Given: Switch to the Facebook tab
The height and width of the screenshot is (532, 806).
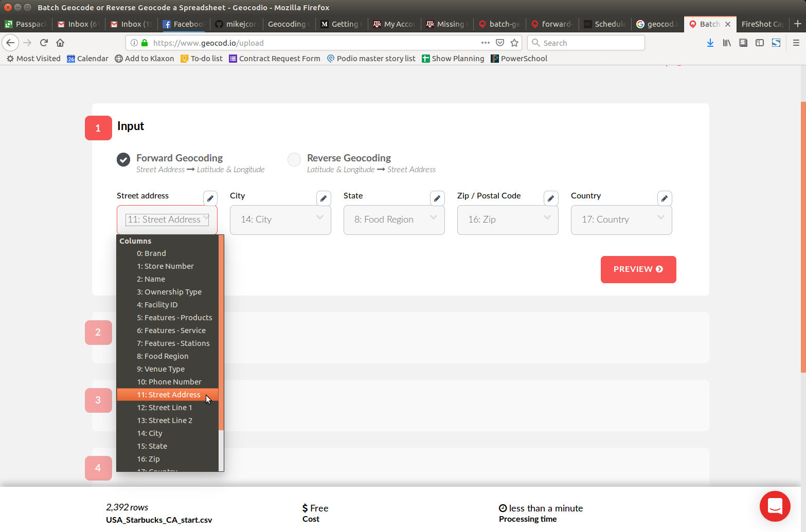Looking at the screenshot, I should [184, 24].
